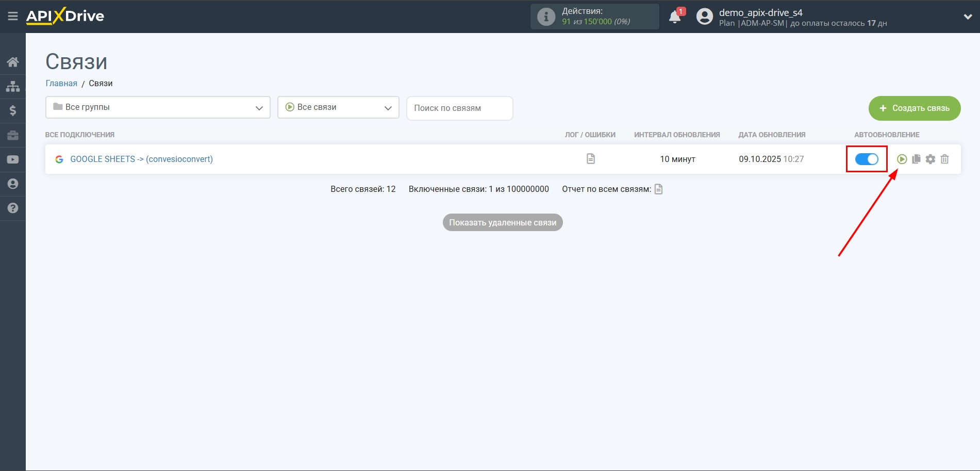Open the hamburger menu
This screenshot has width=980, height=471.
click(x=13, y=17)
